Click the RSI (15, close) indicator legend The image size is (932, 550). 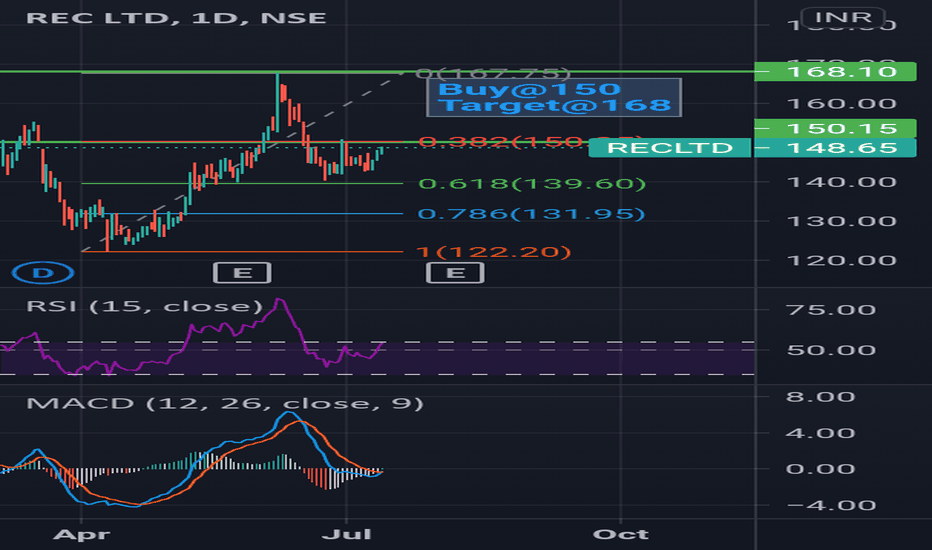click(x=144, y=306)
